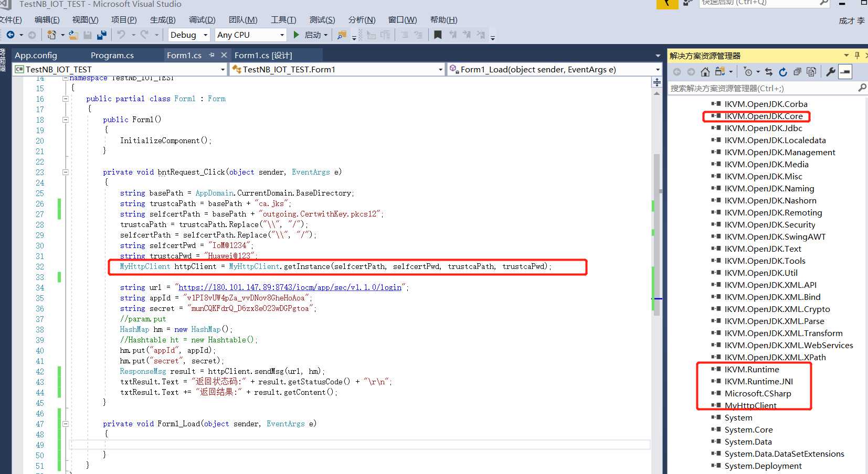Click the collapse all icon in Solution Explorer
The width and height of the screenshot is (868, 474).
(x=797, y=72)
